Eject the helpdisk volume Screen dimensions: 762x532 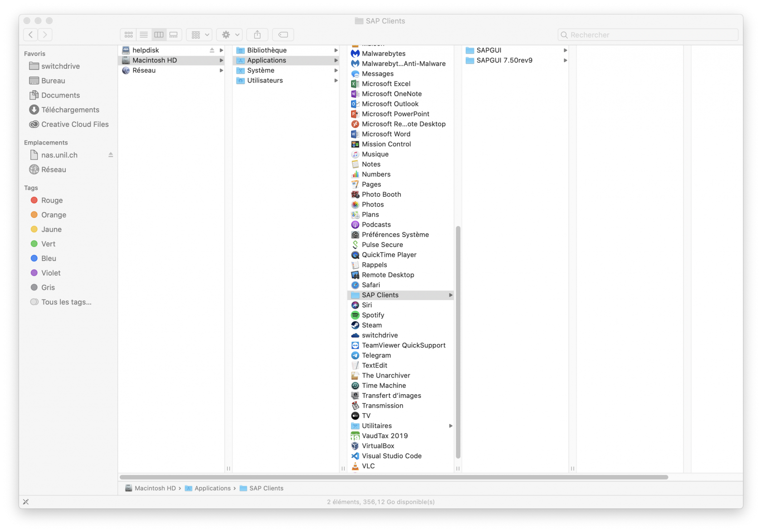click(x=212, y=50)
